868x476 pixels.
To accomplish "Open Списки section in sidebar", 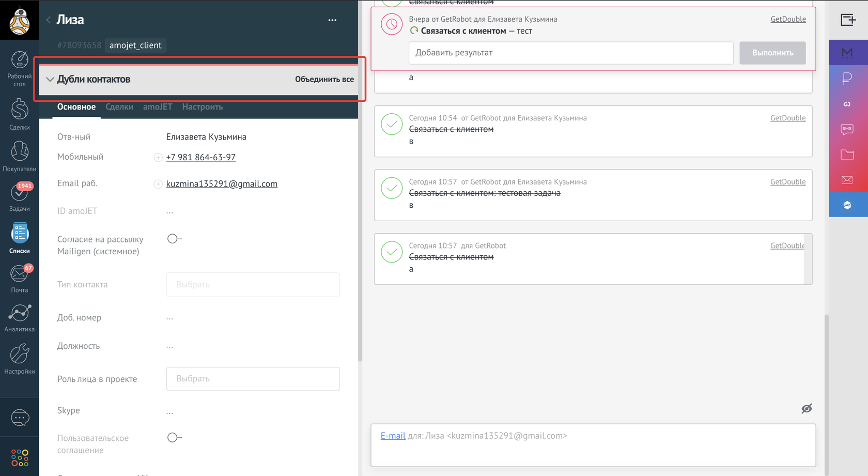I will click(20, 238).
